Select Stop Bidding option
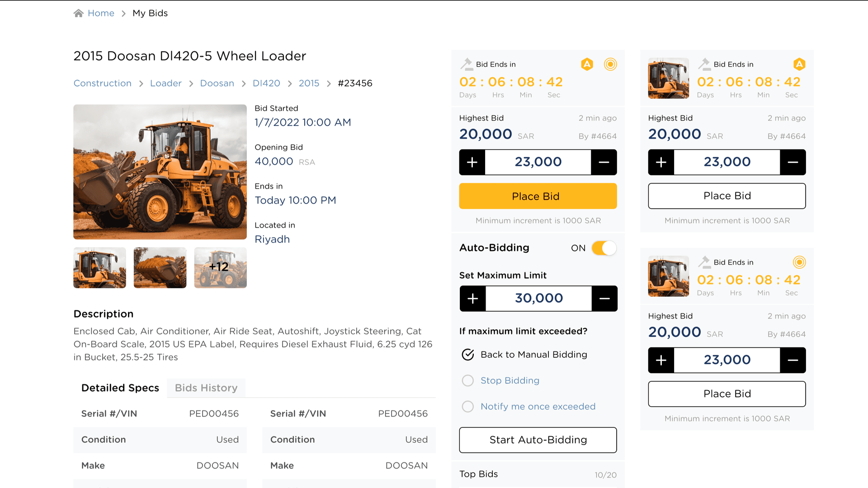This screenshot has height=488, width=868. [468, 380]
